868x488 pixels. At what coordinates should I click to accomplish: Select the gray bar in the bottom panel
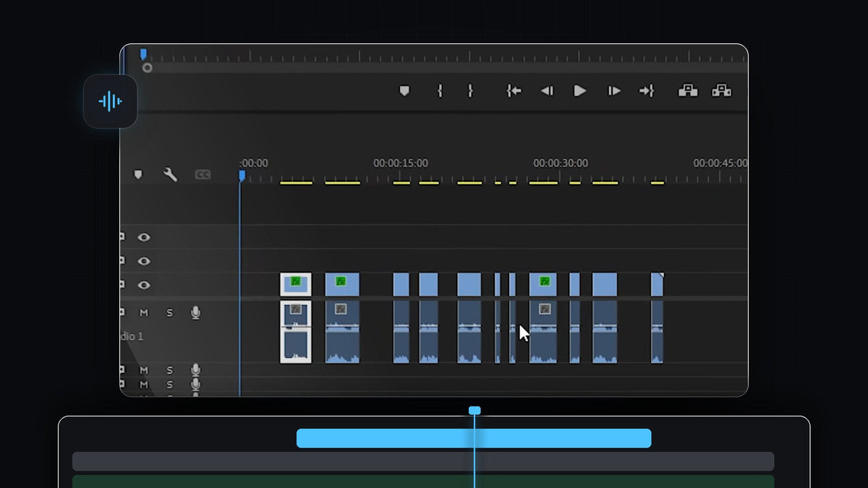click(423, 461)
